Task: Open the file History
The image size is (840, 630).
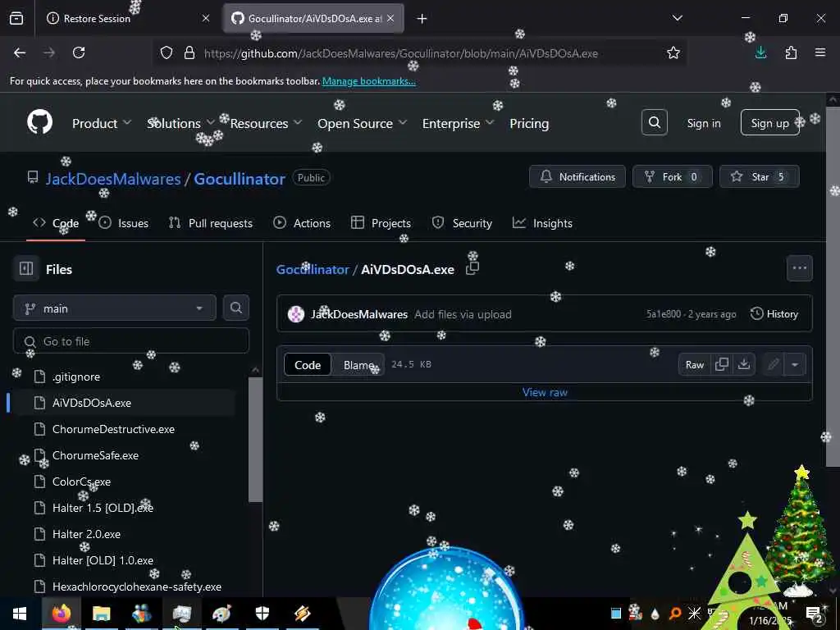Action: 774,314
